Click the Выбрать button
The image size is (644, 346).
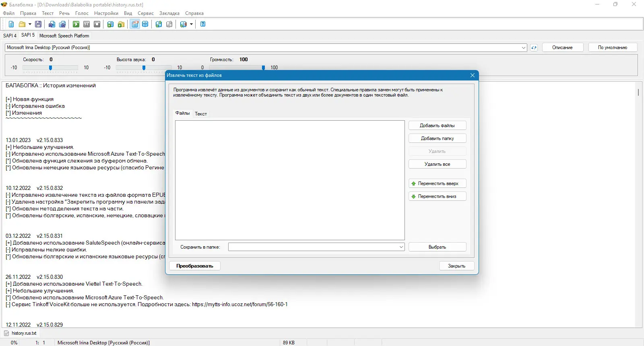tap(437, 247)
